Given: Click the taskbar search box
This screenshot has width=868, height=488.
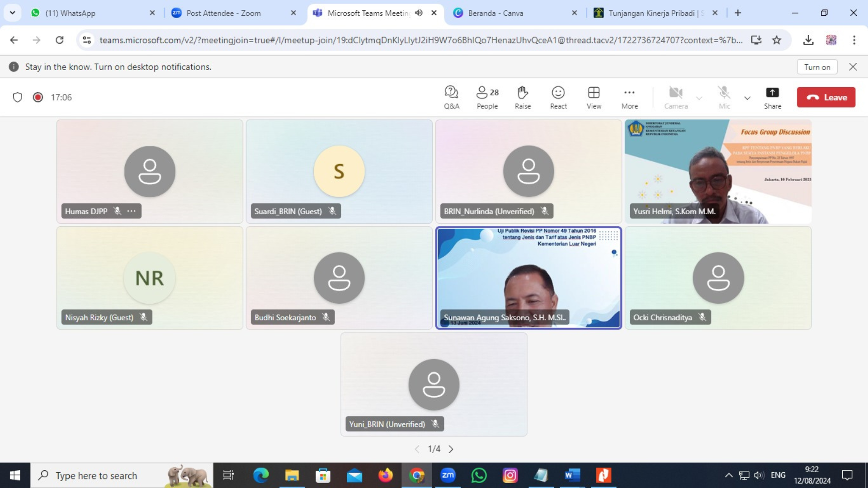Looking at the screenshot, I should coord(122,475).
